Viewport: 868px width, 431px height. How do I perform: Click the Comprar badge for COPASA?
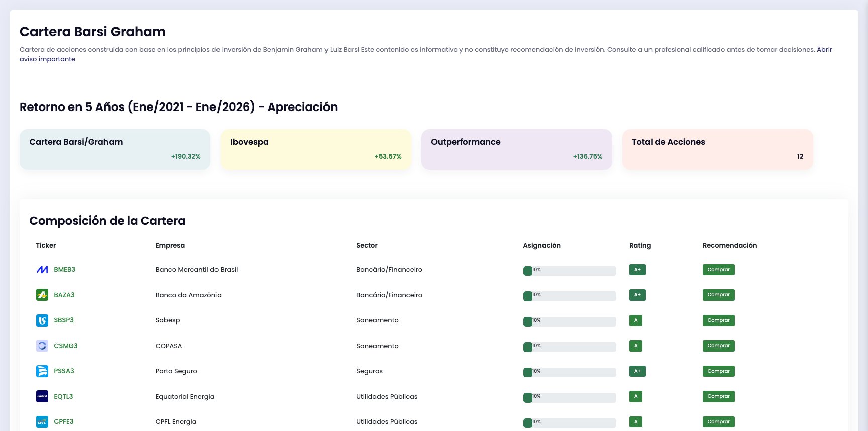pyautogui.click(x=718, y=346)
